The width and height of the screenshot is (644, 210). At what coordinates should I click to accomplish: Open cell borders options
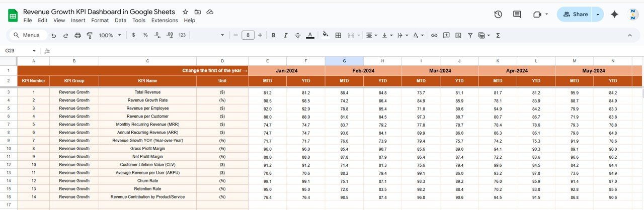point(338,35)
